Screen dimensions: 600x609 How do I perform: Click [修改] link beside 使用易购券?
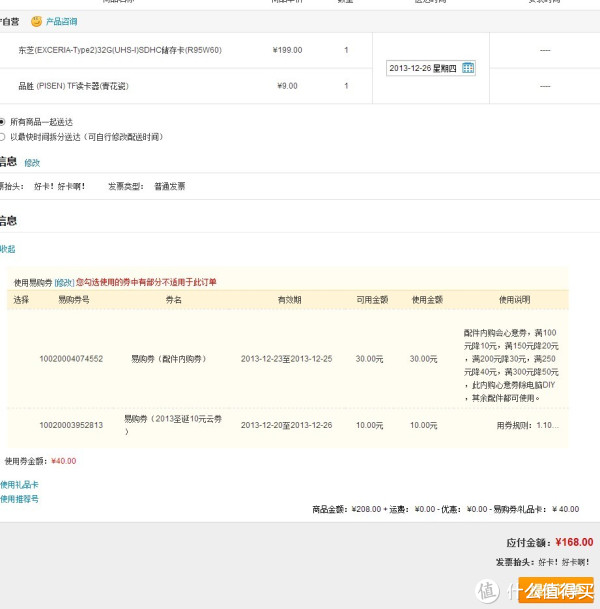64,282
